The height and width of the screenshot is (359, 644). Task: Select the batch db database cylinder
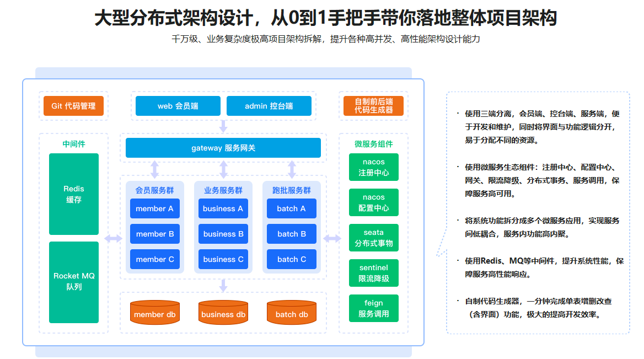click(292, 312)
